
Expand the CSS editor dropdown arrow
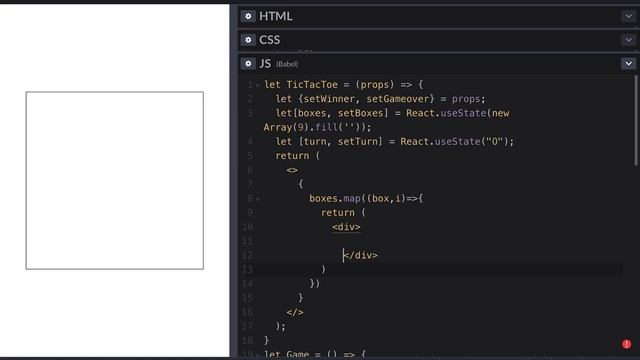[629, 40]
